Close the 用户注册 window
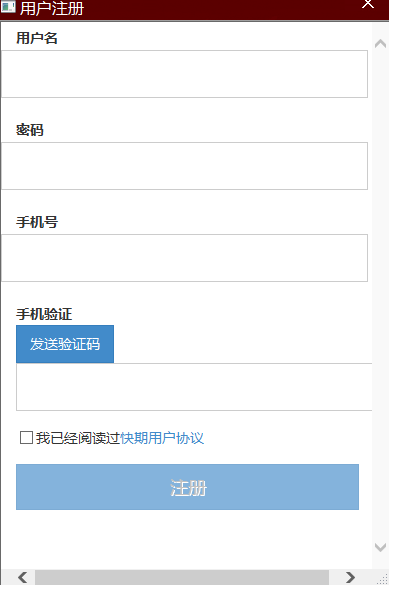 point(368,4)
